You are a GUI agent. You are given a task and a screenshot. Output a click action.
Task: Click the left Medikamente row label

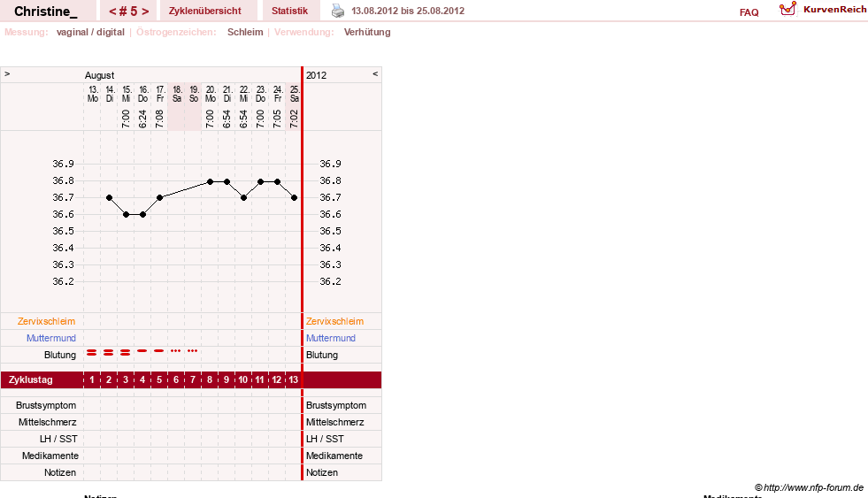(50, 456)
